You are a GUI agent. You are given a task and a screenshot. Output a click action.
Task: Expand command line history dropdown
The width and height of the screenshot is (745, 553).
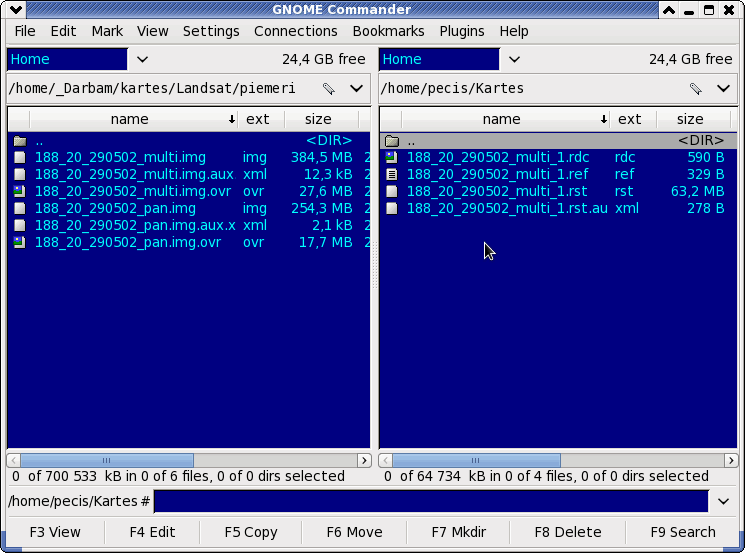click(x=723, y=501)
